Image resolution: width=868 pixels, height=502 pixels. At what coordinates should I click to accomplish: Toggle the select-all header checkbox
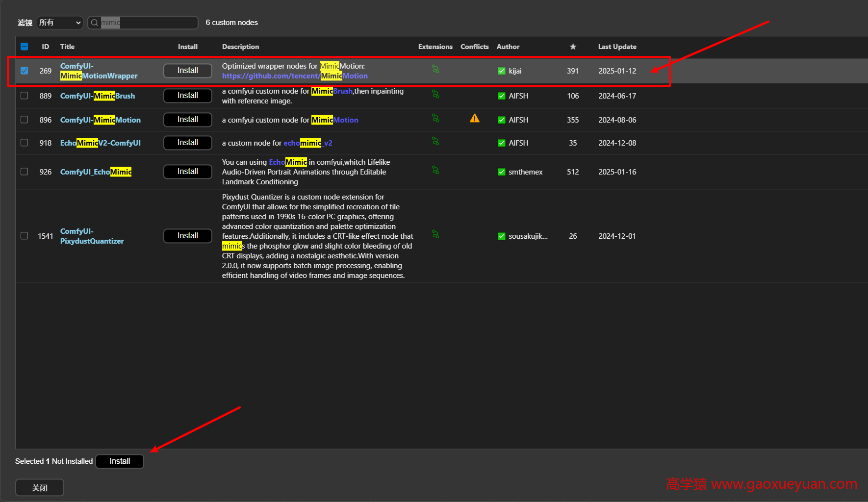pos(24,47)
